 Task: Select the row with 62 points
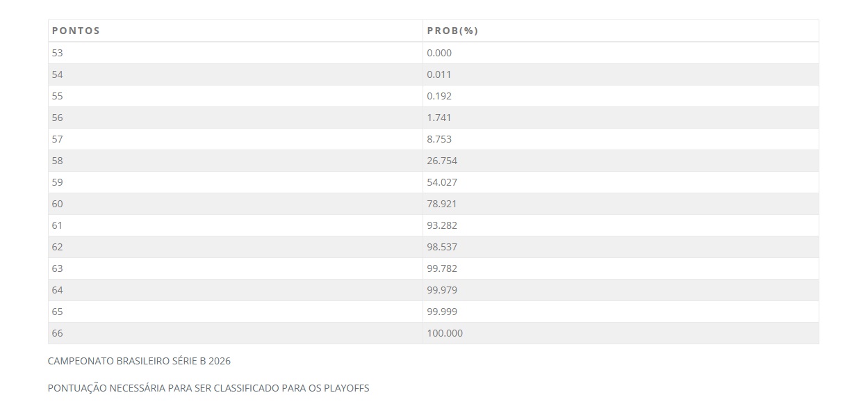point(433,247)
